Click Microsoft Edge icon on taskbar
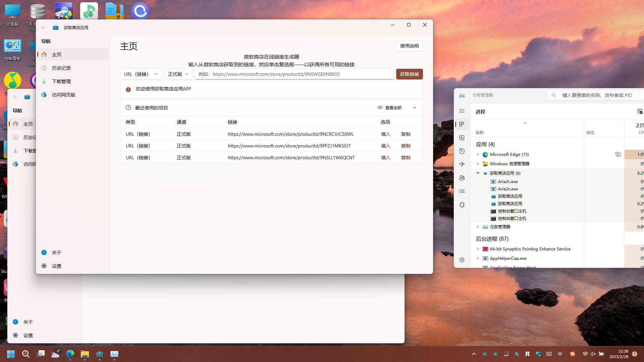The width and height of the screenshot is (644, 362). (70, 354)
